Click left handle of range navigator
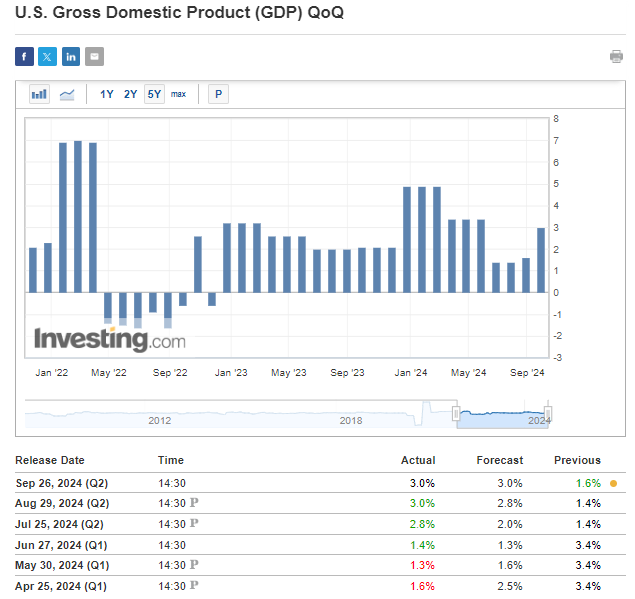This screenshot has height=599, width=635. [456, 413]
